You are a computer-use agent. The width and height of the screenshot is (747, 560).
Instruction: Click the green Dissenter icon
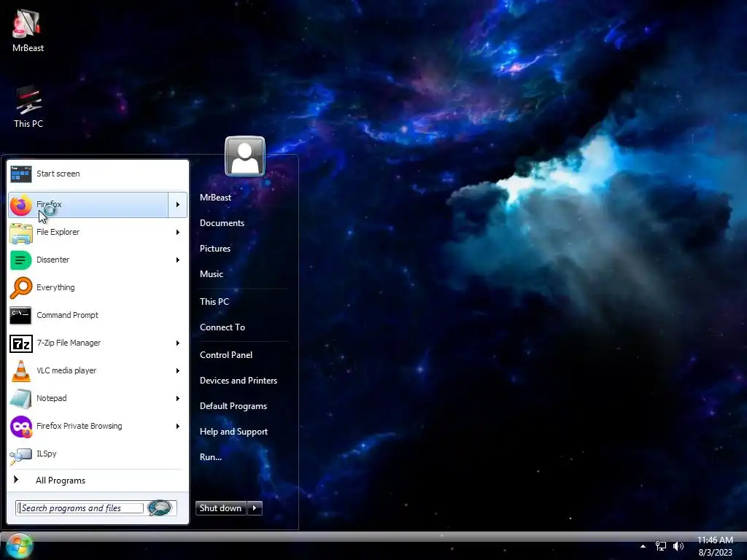[21, 260]
